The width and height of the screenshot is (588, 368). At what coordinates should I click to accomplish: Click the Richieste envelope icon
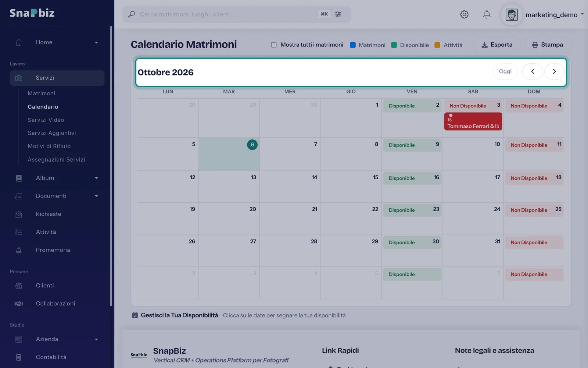pos(19,214)
